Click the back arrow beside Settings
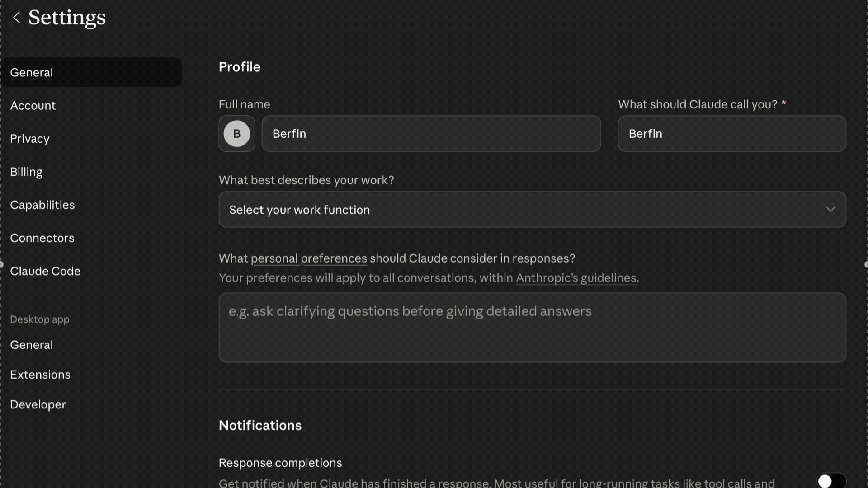The height and width of the screenshot is (488, 868). coord(17,18)
